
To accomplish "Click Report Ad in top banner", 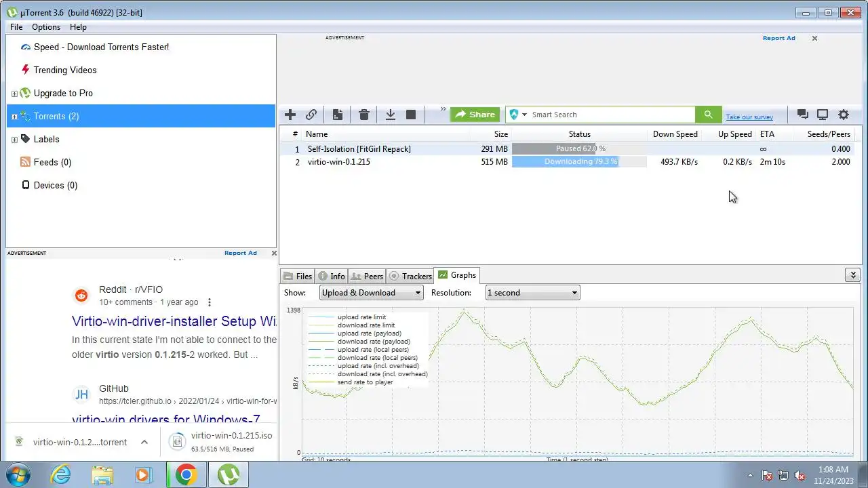I will click(778, 38).
